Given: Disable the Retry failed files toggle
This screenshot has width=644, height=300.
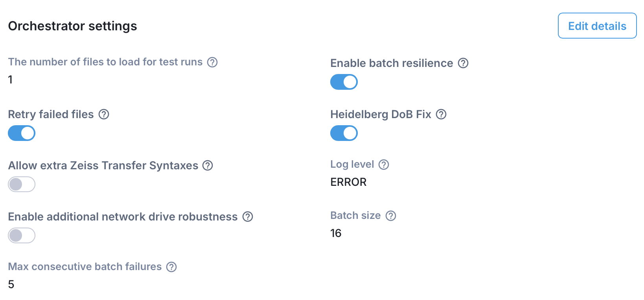Looking at the screenshot, I should 22,133.
